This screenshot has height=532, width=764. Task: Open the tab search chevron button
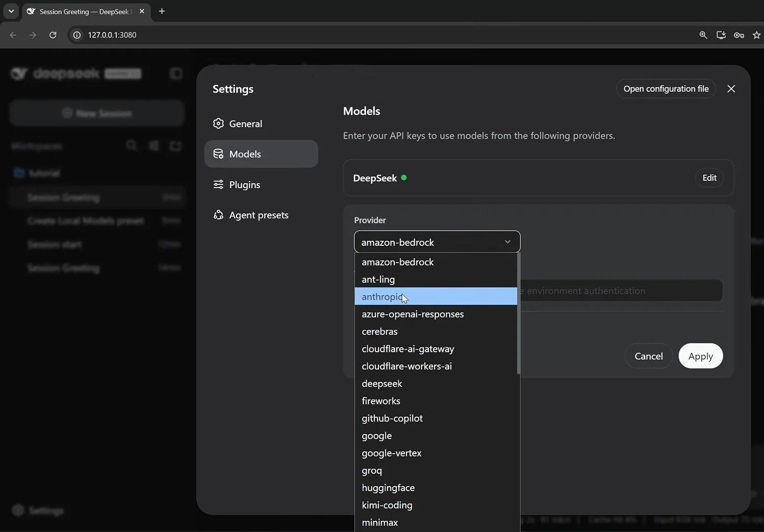[11, 11]
